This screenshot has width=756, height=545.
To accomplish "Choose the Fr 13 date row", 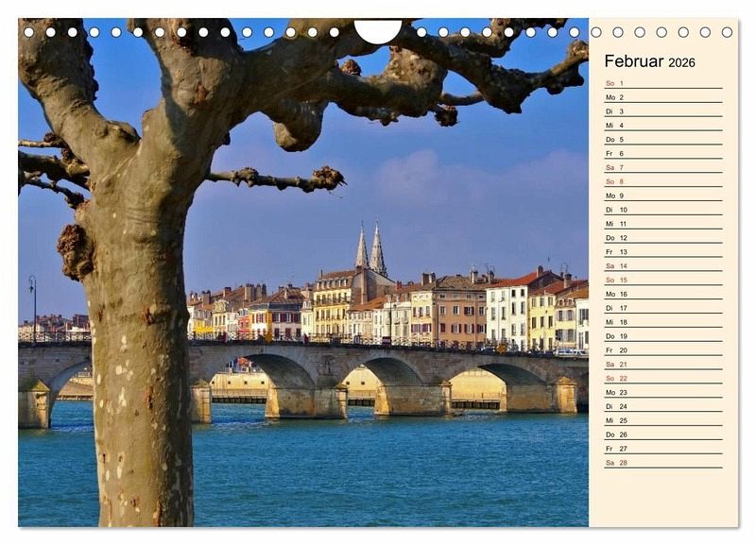I will [662, 252].
